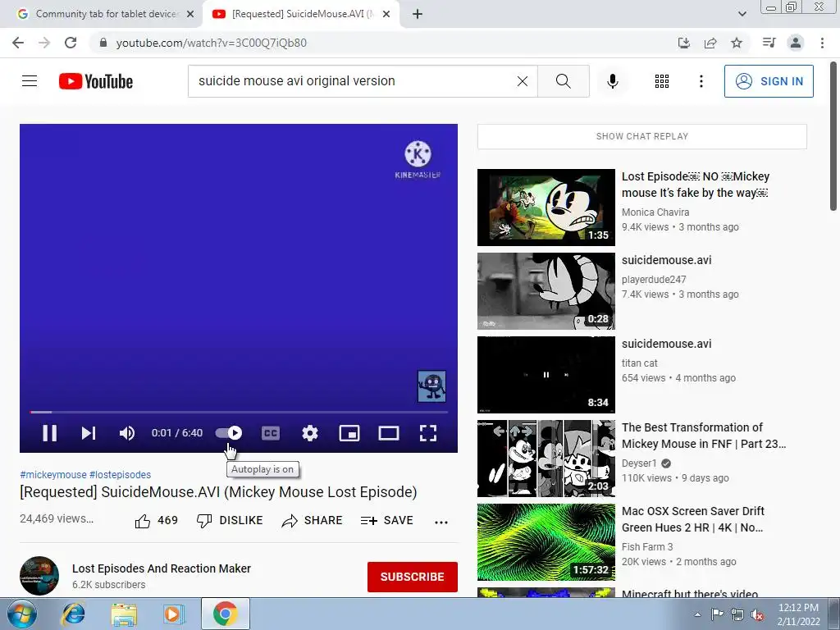The width and height of the screenshot is (840, 630).
Task: Open Windows Explorer from taskbar
Action: point(123,614)
